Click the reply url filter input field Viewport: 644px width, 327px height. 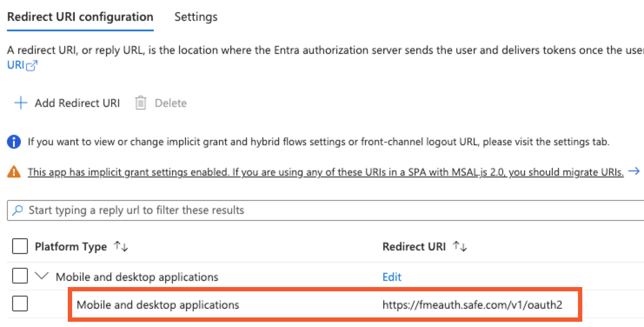174,210
